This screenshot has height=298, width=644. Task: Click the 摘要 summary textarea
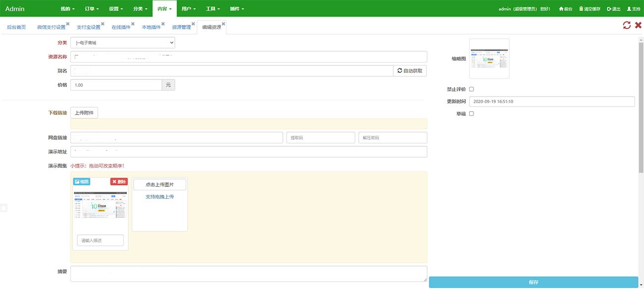249,274
